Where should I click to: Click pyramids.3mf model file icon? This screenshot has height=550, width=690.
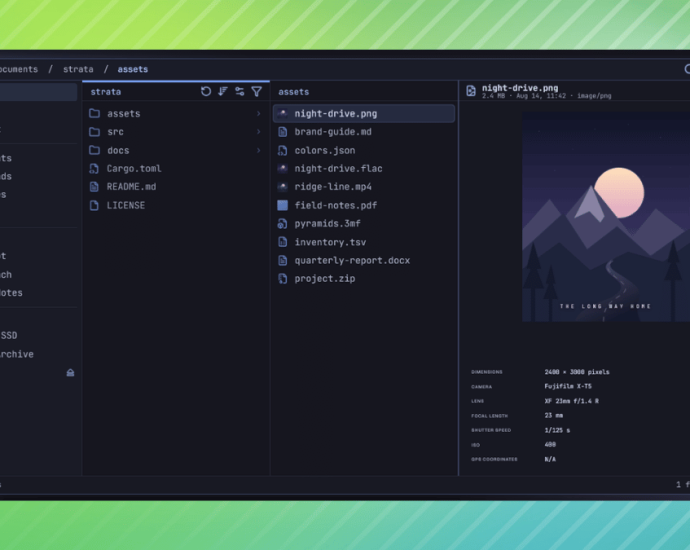[283, 224]
